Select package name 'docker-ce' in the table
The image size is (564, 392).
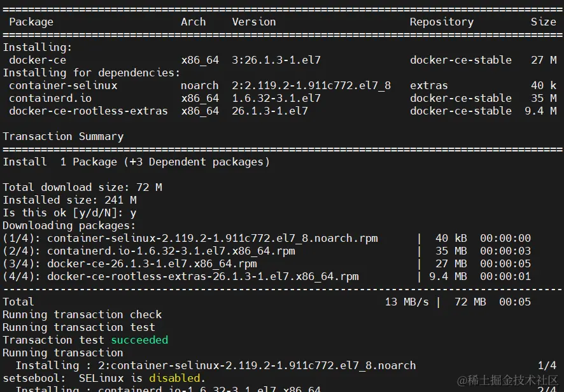click(38, 60)
